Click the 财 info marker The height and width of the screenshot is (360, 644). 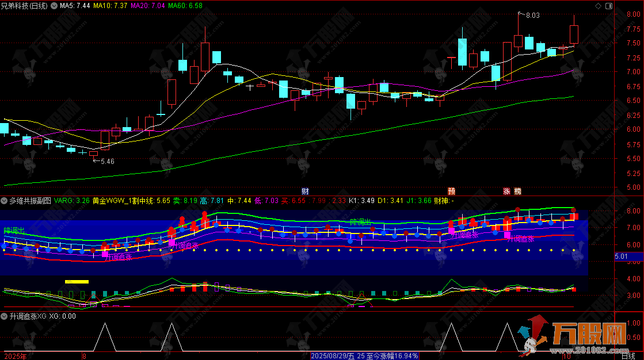(305, 190)
